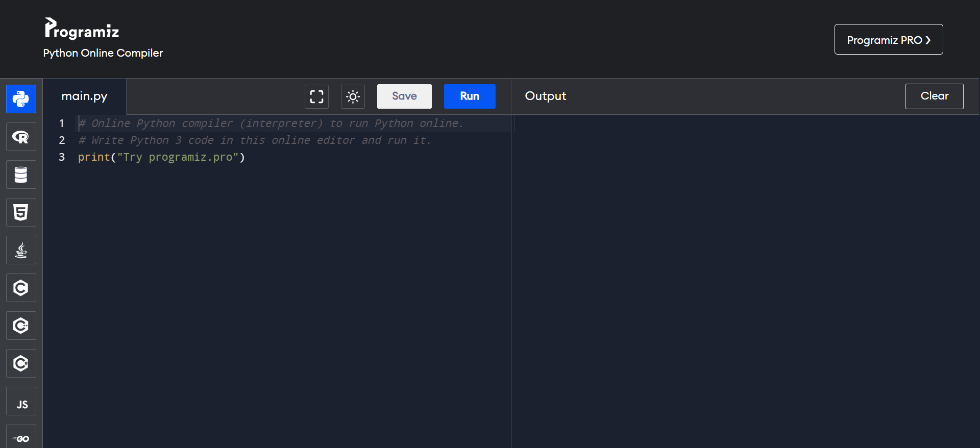Open the C# compiler icon
This screenshot has width=980, height=448.
(21, 363)
